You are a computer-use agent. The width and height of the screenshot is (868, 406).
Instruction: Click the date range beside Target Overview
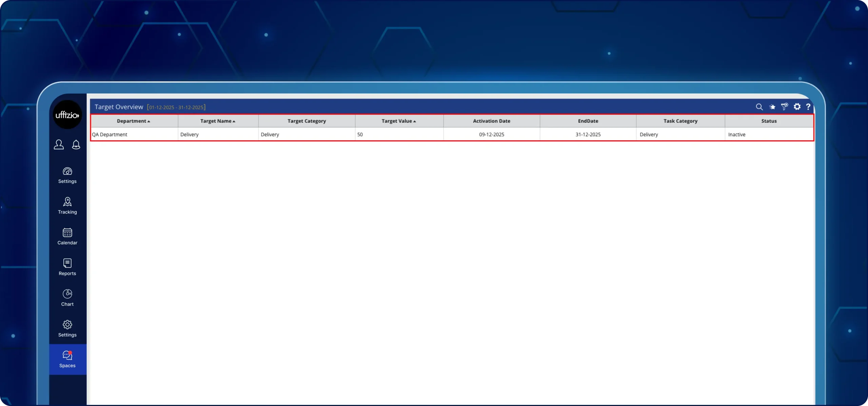tap(176, 107)
